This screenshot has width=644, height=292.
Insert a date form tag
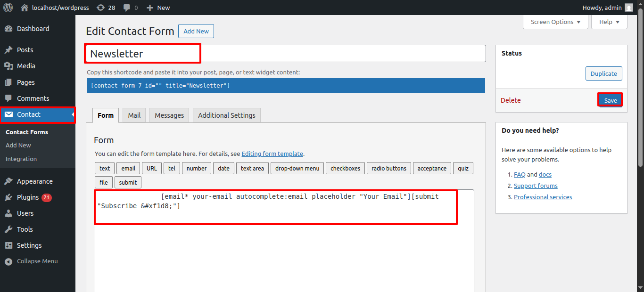(x=224, y=168)
